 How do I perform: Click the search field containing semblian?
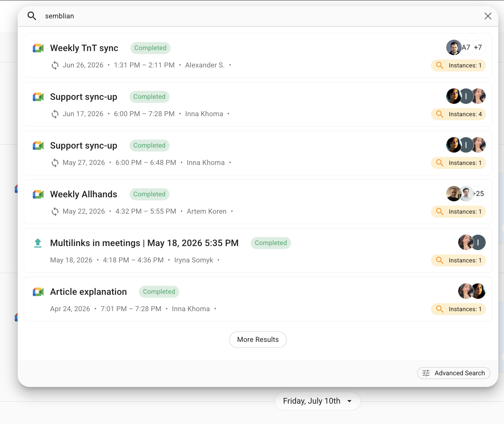(x=260, y=16)
